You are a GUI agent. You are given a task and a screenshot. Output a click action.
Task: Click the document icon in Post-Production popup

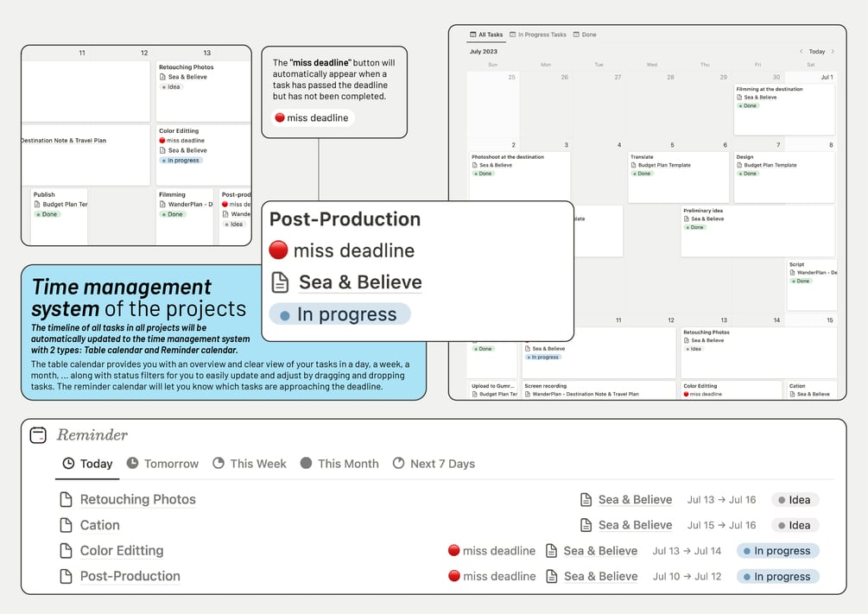(x=280, y=282)
